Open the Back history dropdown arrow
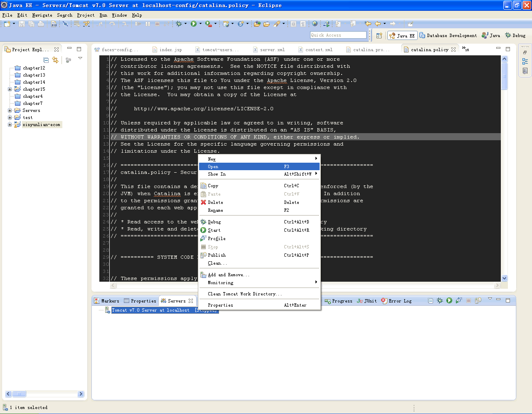The width and height of the screenshot is (532, 414). click(384, 24)
